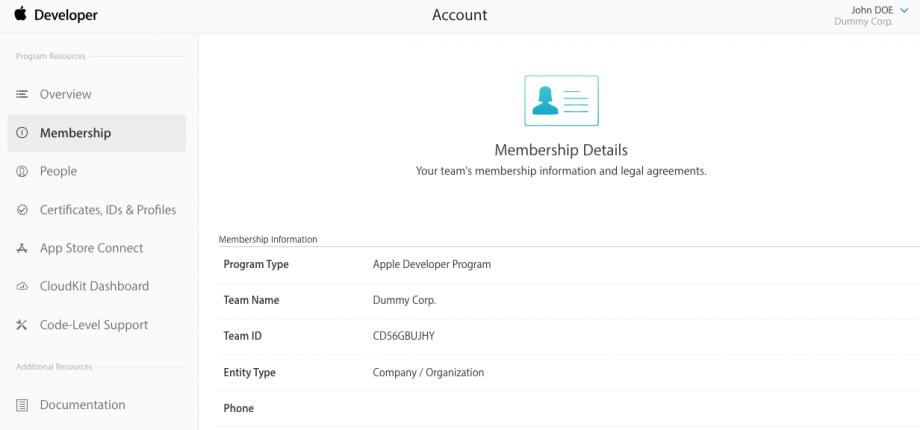Click the Program Resources sidebar heading
The height and width of the screenshot is (430, 920).
pos(50,56)
